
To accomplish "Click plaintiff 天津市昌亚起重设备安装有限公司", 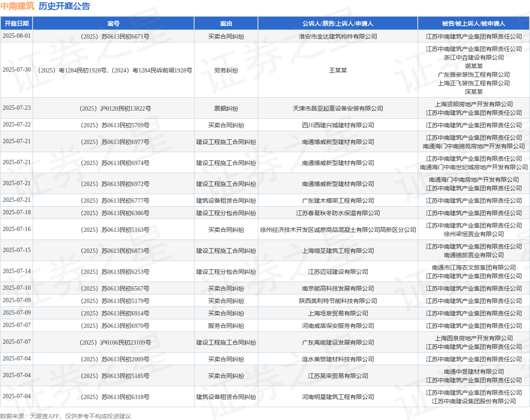I will [338, 108].
